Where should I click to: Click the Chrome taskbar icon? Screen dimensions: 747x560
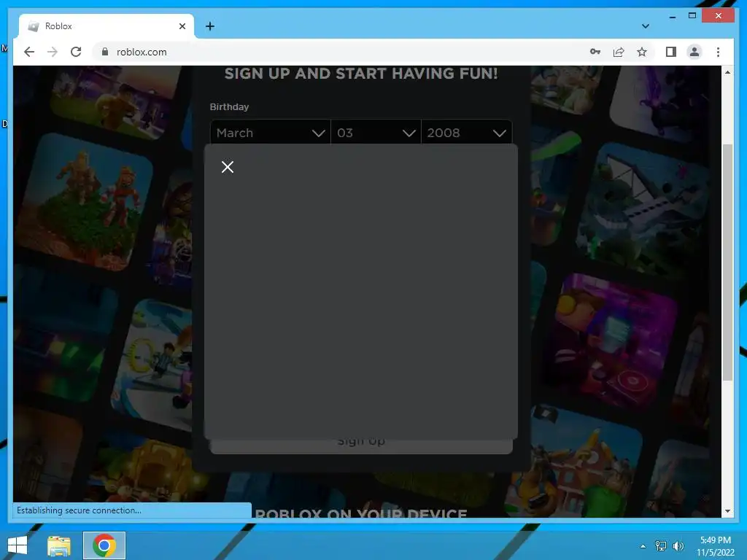[104, 545]
